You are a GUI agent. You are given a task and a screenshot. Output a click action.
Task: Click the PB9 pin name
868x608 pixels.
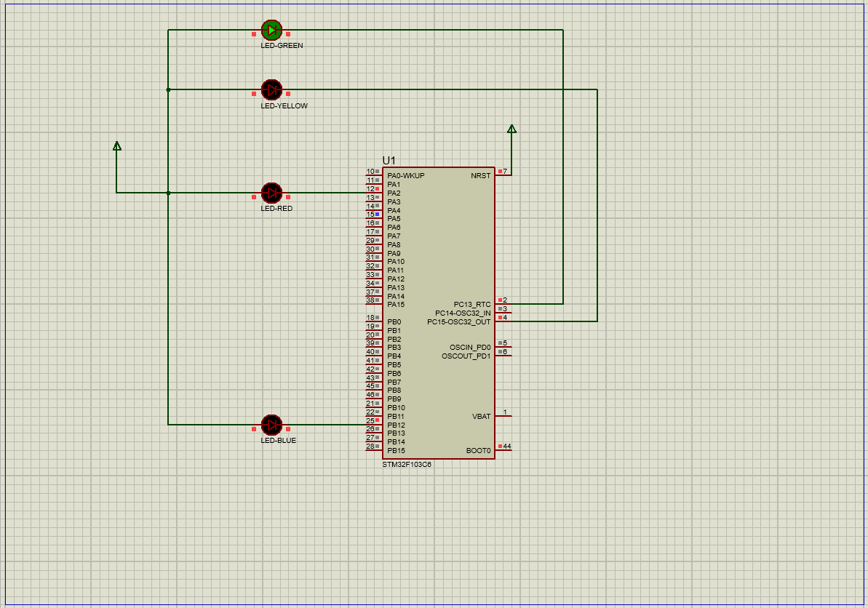click(394, 399)
